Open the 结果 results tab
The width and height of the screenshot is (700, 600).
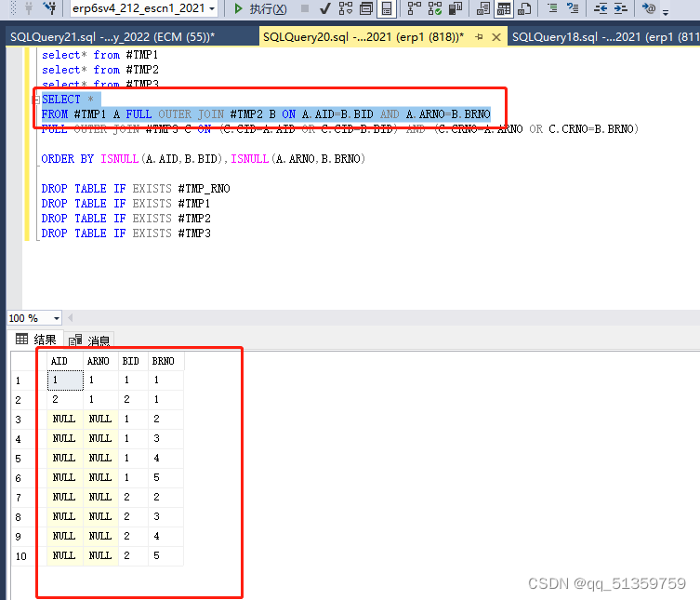click(x=35, y=340)
